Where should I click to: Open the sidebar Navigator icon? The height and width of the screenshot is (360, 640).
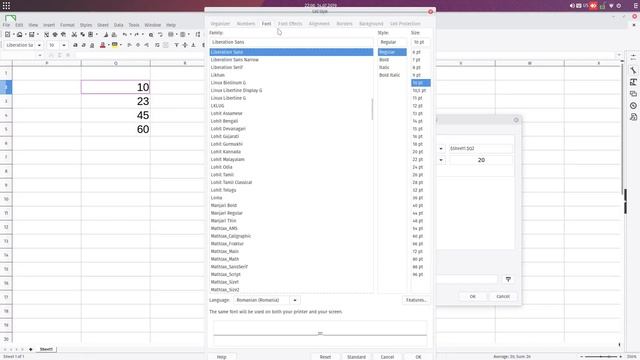(x=633, y=106)
